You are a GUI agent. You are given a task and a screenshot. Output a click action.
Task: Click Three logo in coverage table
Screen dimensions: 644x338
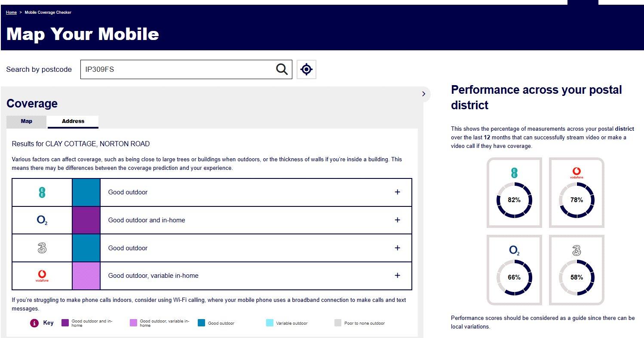[x=42, y=248]
